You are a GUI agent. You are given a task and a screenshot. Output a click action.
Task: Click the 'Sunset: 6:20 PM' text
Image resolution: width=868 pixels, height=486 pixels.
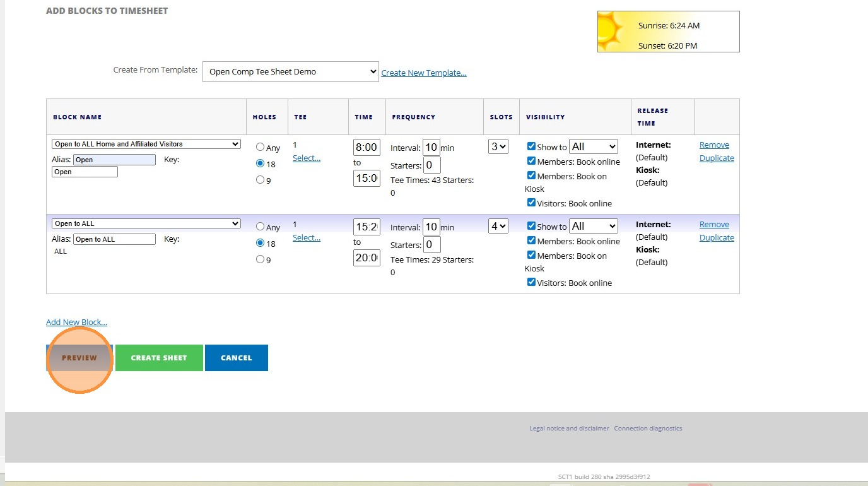pos(667,46)
